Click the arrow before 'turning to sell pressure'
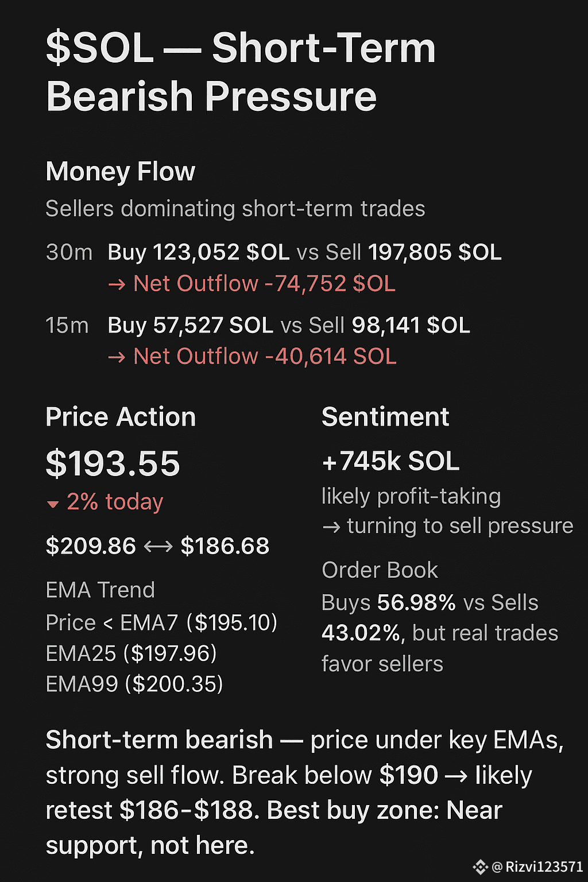 point(331,527)
